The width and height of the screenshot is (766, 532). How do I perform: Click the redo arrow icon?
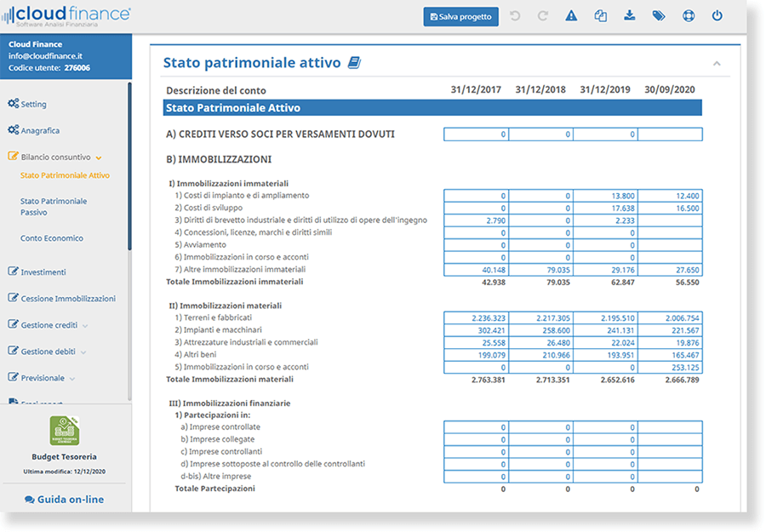click(x=542, y=16)
